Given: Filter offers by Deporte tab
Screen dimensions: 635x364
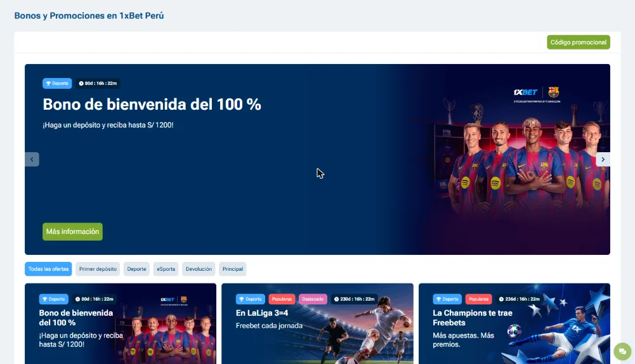Looking at the screenshot, I should pyautogui.click(x=136, y=269).
